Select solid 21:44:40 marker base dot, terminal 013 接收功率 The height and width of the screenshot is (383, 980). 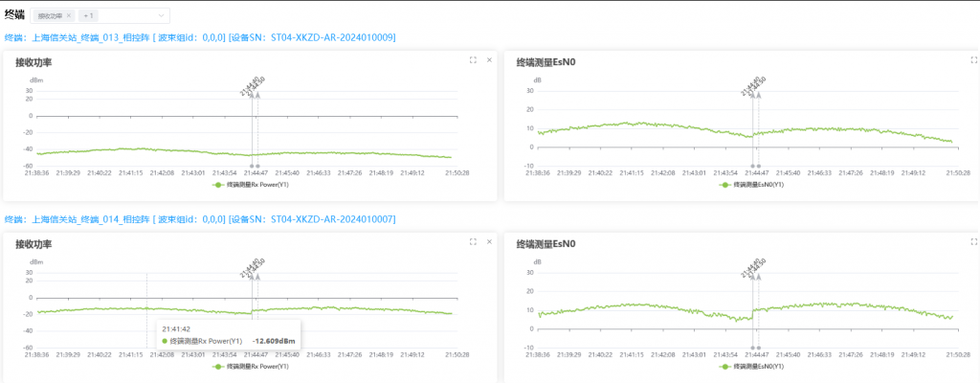click(x=252, y=167)
